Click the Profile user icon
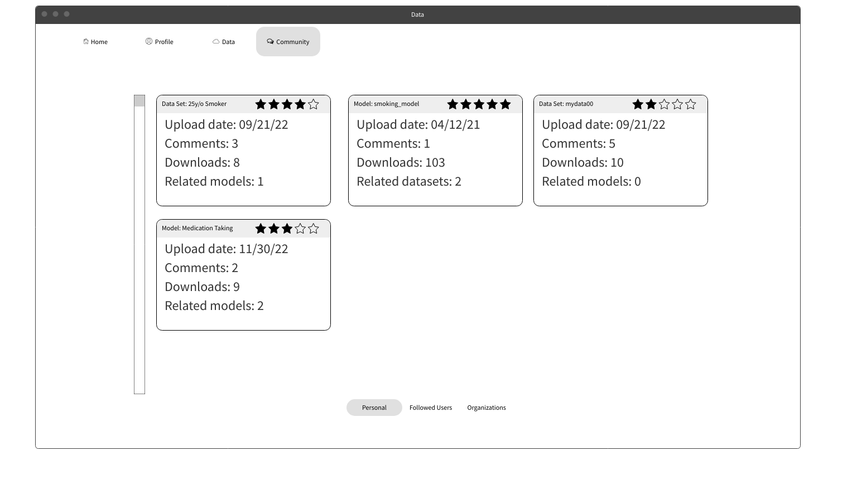 (x=149, y=41)
